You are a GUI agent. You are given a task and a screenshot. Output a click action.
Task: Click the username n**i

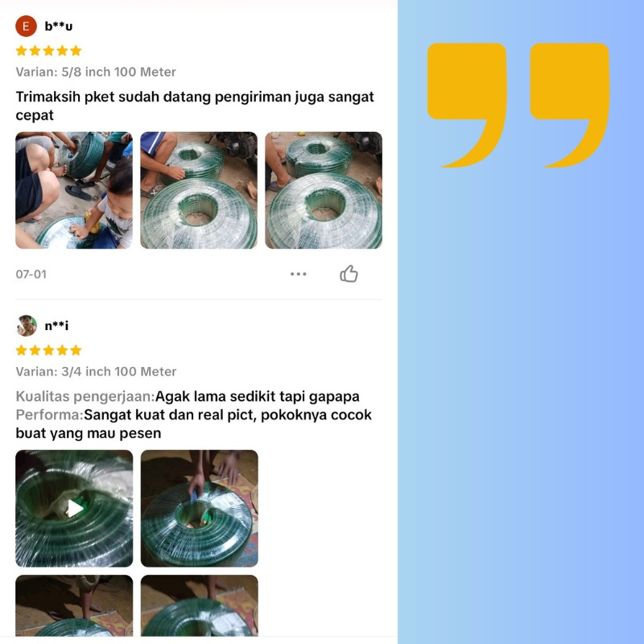pyautogui.click(x=56, y=326)
